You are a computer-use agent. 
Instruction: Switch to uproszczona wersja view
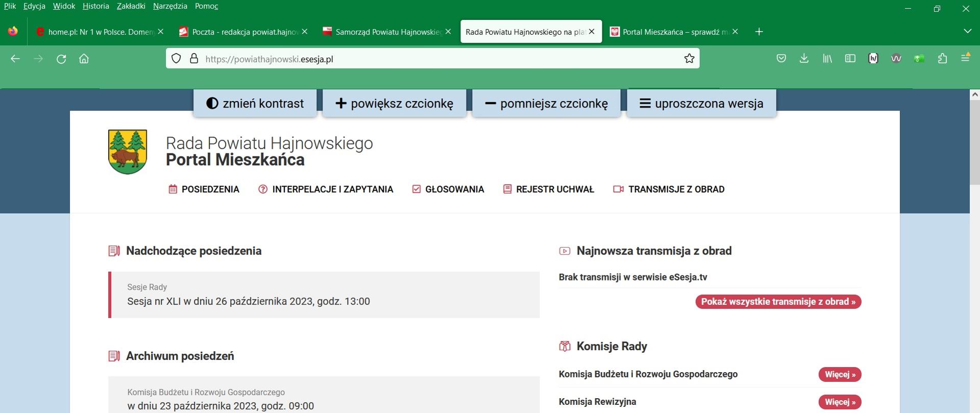701,104
